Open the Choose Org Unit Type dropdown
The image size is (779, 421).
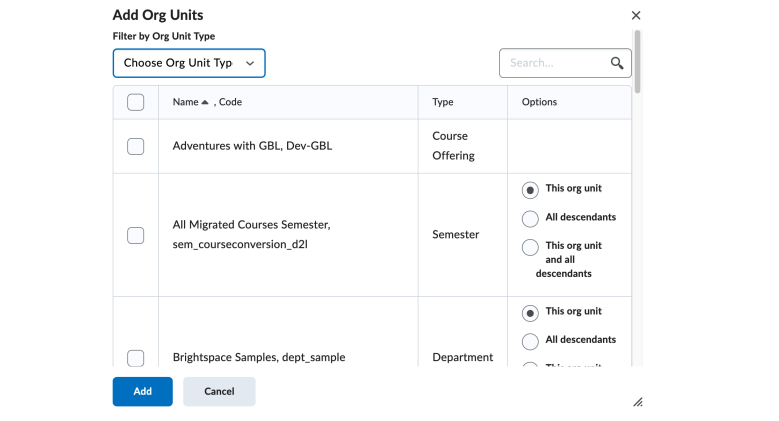(x=189, y=63)
